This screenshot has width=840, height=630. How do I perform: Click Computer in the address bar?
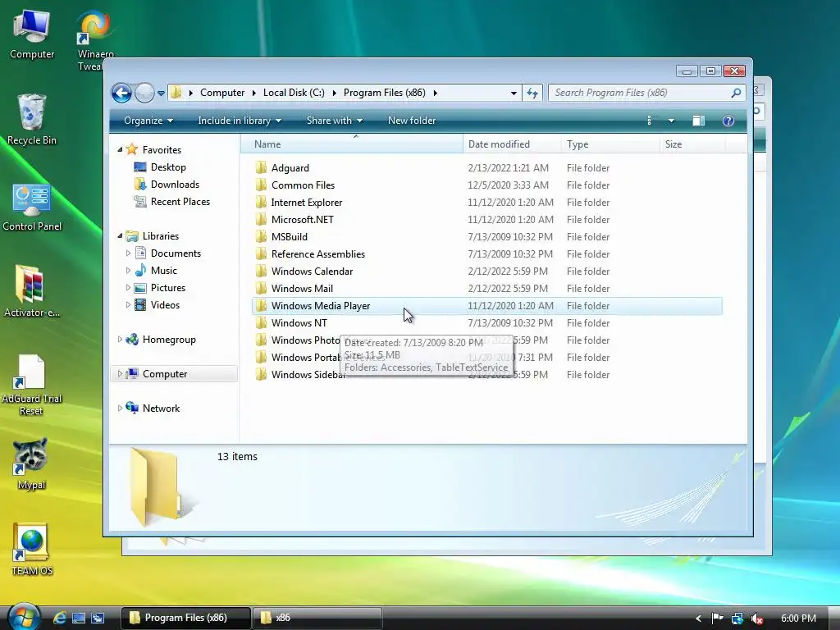click(x=222, y=93)
